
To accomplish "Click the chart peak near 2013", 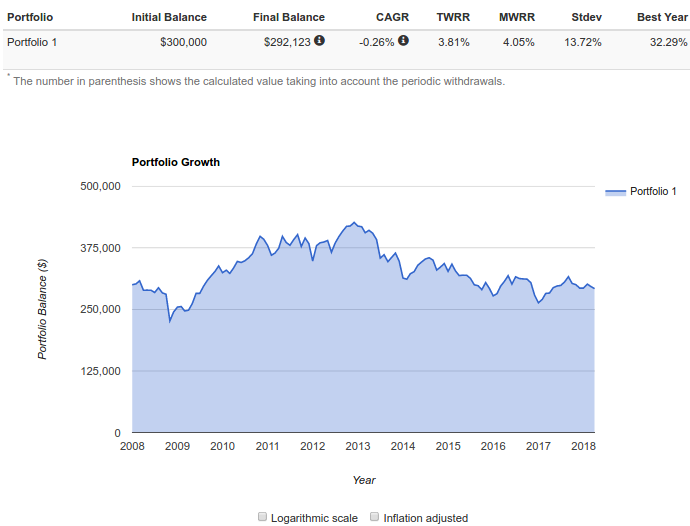I will [x=354, y=222].
